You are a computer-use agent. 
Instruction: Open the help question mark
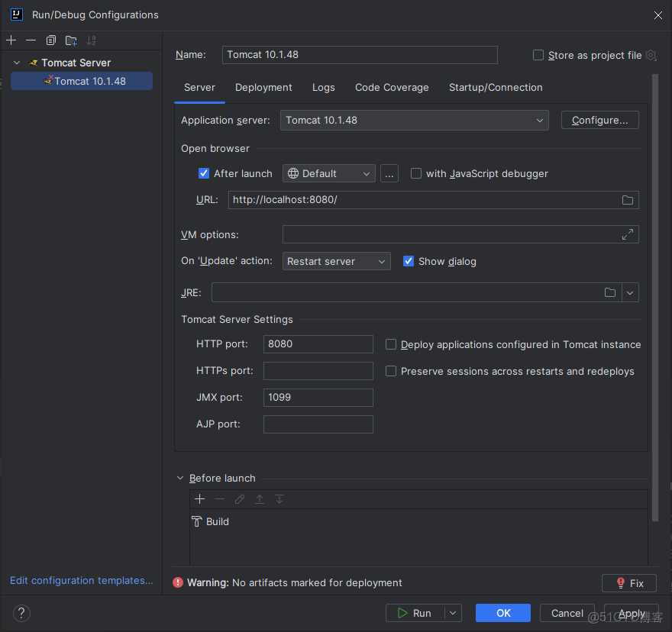[21, 613]
